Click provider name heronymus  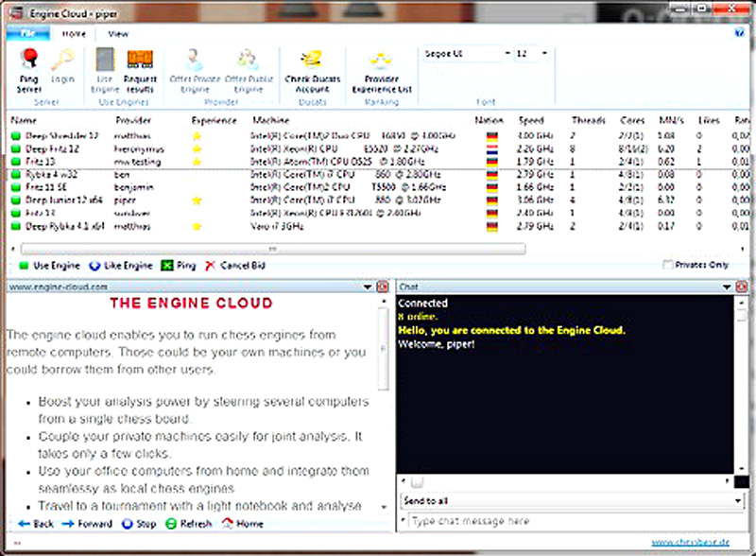tap(139, 149)
